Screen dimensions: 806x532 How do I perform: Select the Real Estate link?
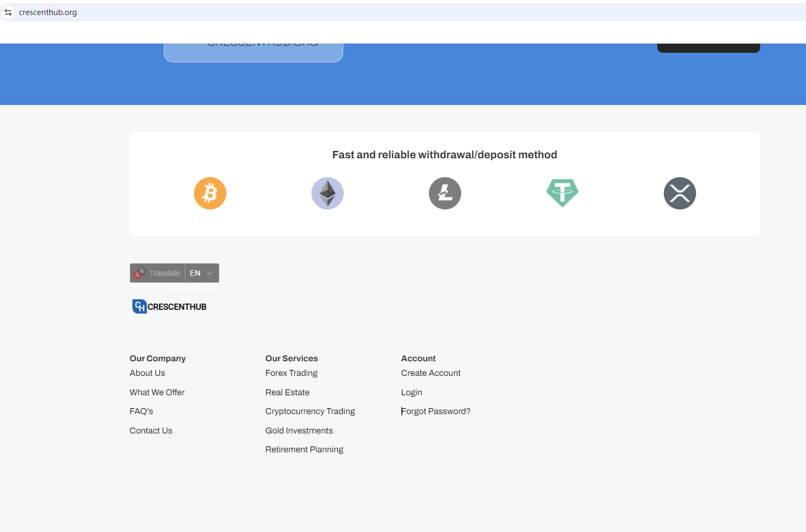pos(287,393)
